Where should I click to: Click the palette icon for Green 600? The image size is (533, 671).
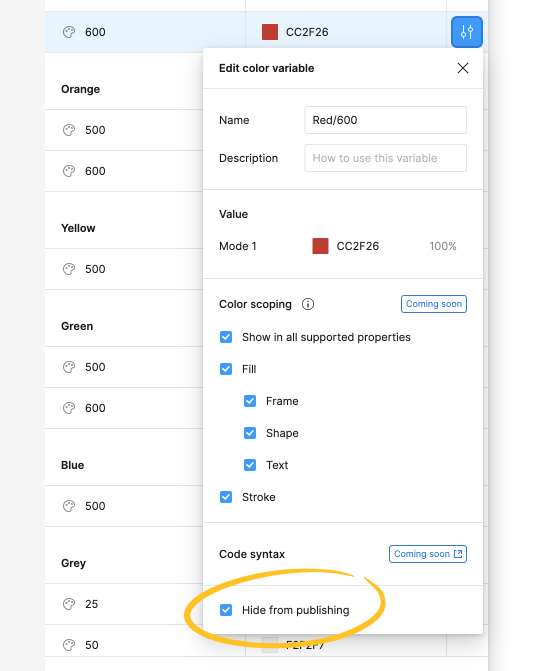tap(69, 408)
